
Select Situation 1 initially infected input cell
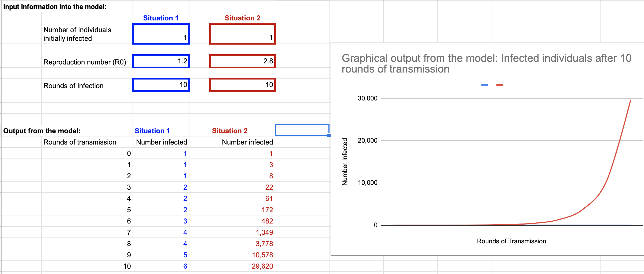(x=161, y=34)
